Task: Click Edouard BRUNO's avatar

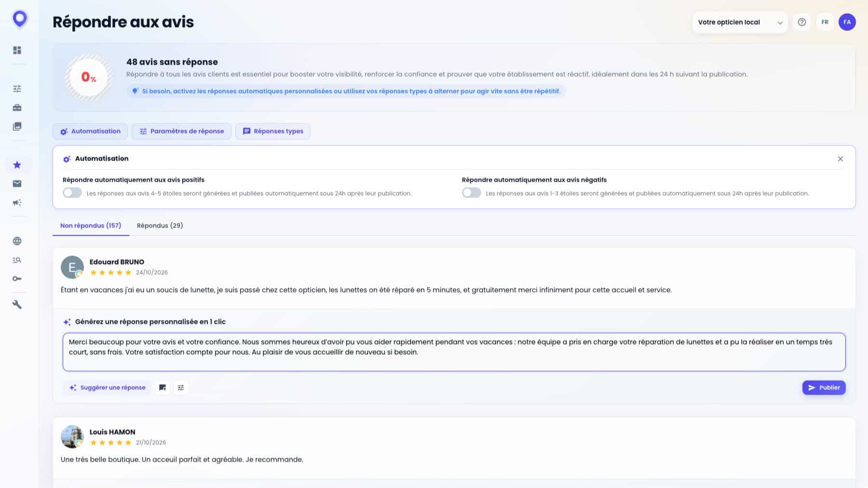Action: click(x=72, y=267)
